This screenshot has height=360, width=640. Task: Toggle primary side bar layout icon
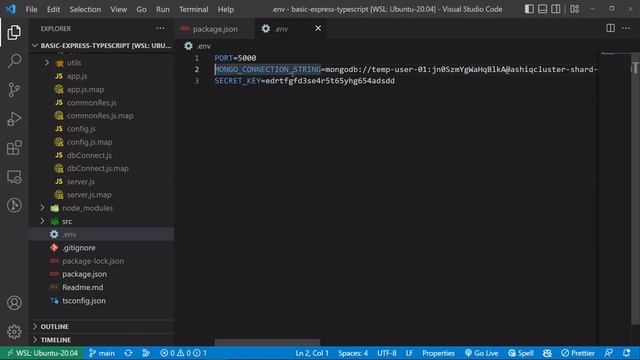[529, 9]
